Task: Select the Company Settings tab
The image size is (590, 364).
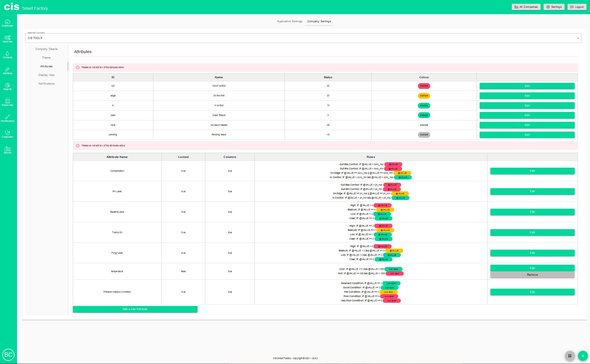Action: point(319,21)
